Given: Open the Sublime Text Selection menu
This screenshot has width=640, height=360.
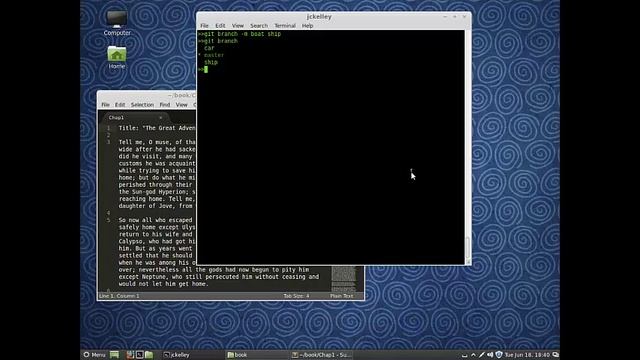Looking at the screenshot, I should tap(142, 104).
